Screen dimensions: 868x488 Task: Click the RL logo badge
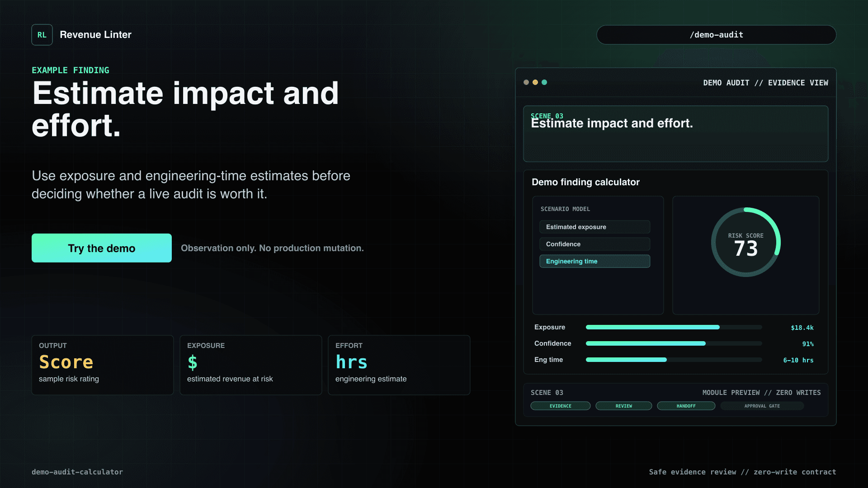[42, 35]
